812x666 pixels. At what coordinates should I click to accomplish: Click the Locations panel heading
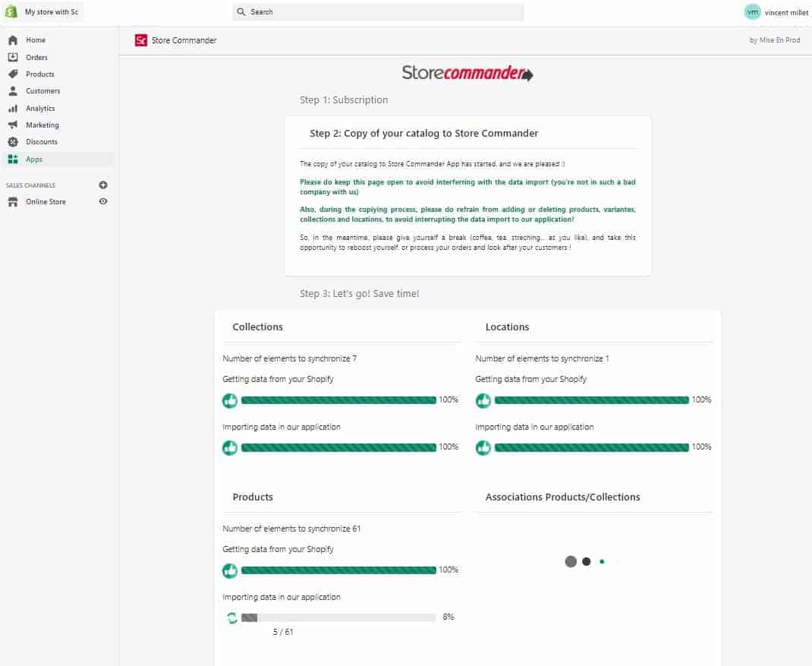coord(507,327)
